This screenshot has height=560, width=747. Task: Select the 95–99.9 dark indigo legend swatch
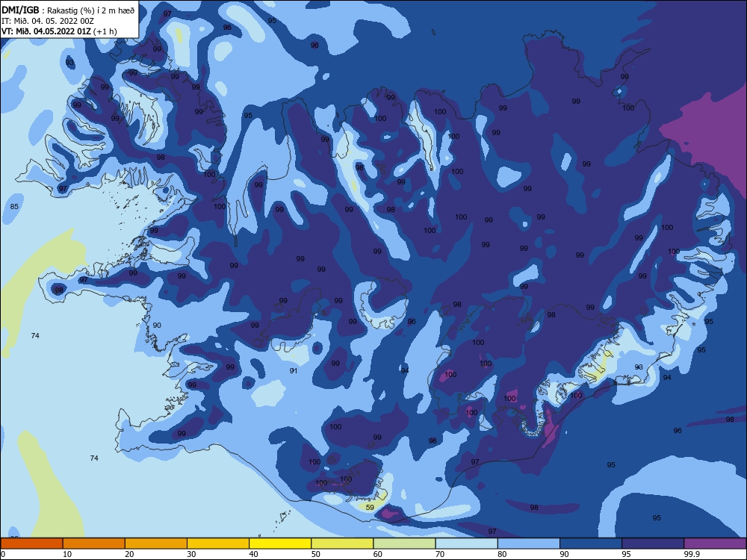(x=653, y=544)
